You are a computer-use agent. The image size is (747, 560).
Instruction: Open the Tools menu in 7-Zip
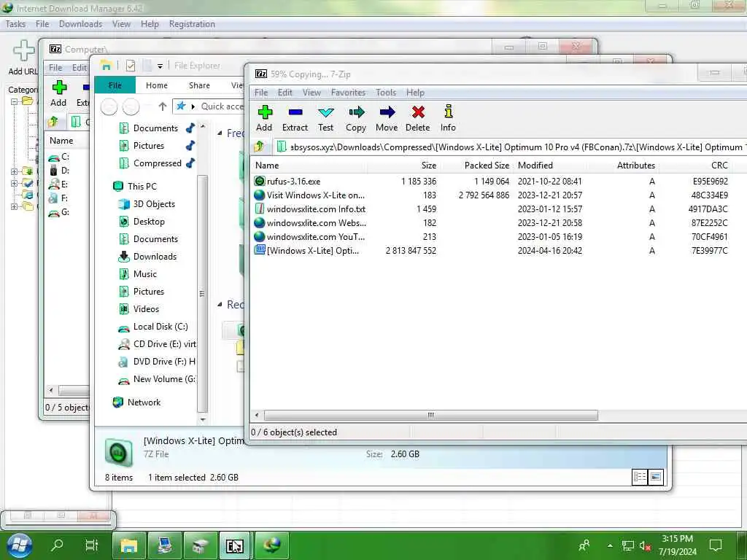(x=386, y=93)
